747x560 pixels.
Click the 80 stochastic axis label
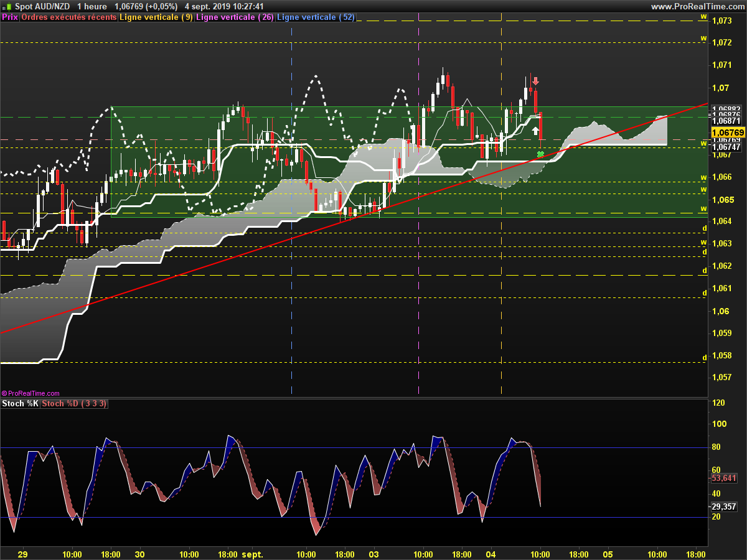pos(716,447)
